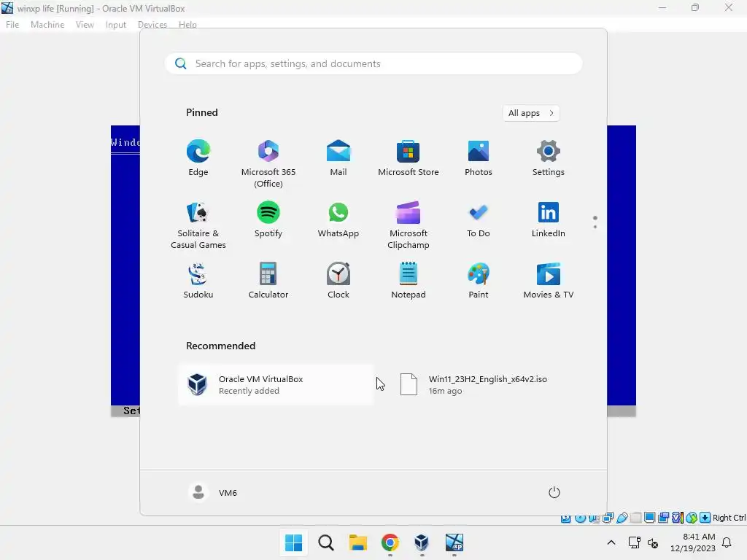Switch to the winxp VM taskbar icon
Screen dimensions: 747x560
pos(454,542)
